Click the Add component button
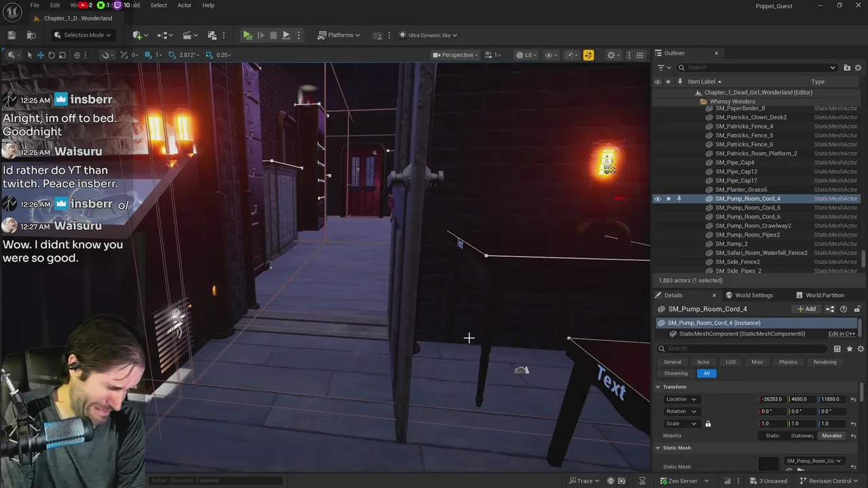Viewport: 868px width, 488px height. tap(806, 309)
